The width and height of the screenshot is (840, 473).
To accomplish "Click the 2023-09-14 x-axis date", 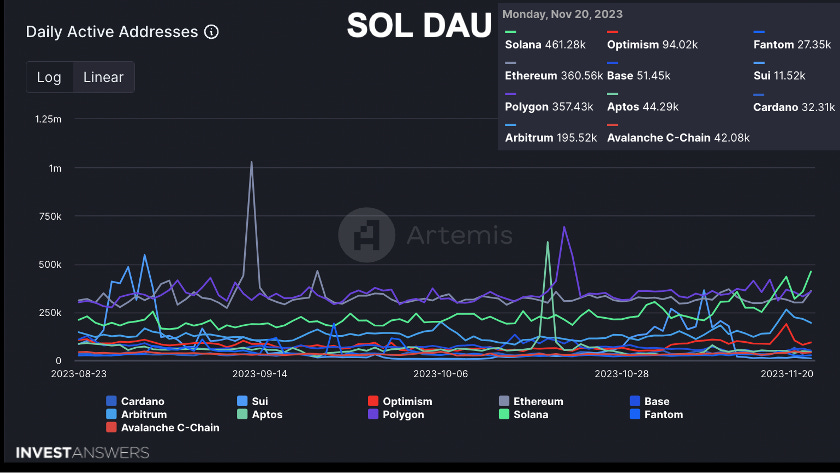I will tap(260, 373).
